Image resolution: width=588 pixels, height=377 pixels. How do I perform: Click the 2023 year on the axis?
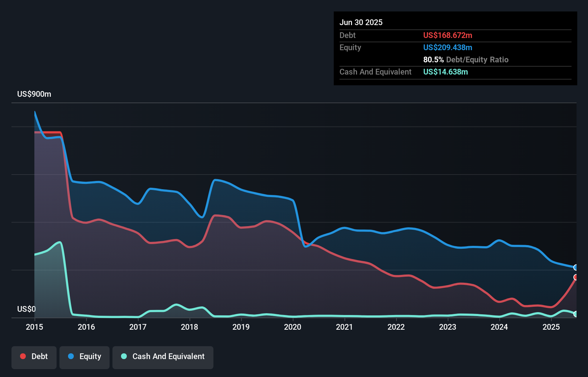(x=448, y=327)
